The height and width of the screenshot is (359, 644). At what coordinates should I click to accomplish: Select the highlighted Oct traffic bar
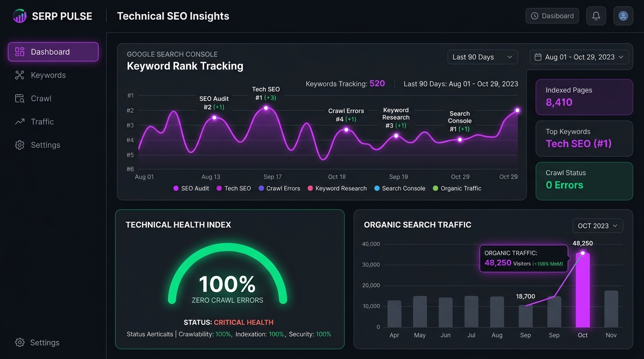coord(583,290)
